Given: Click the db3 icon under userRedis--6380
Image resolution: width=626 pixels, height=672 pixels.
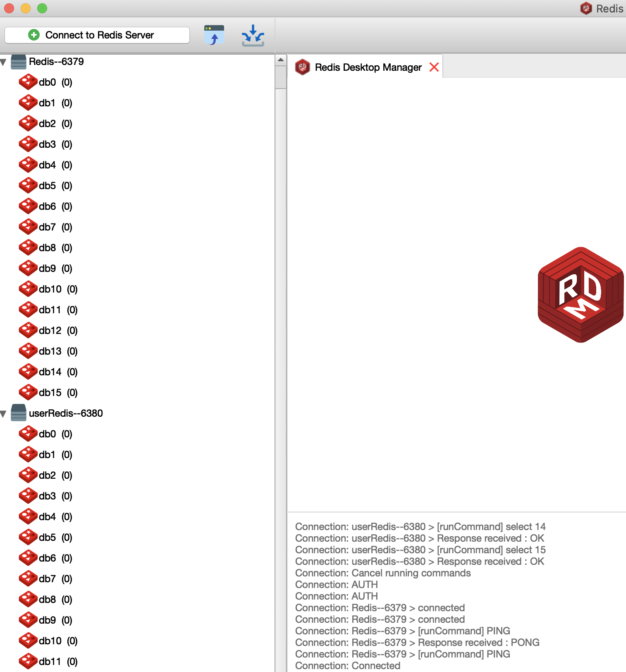Looking at the screenshot, I should [x=28, y=496].
